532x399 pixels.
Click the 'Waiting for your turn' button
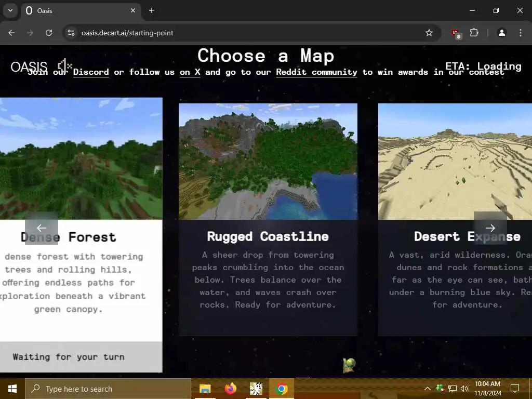pyautogui.click(x=81, y=357)
